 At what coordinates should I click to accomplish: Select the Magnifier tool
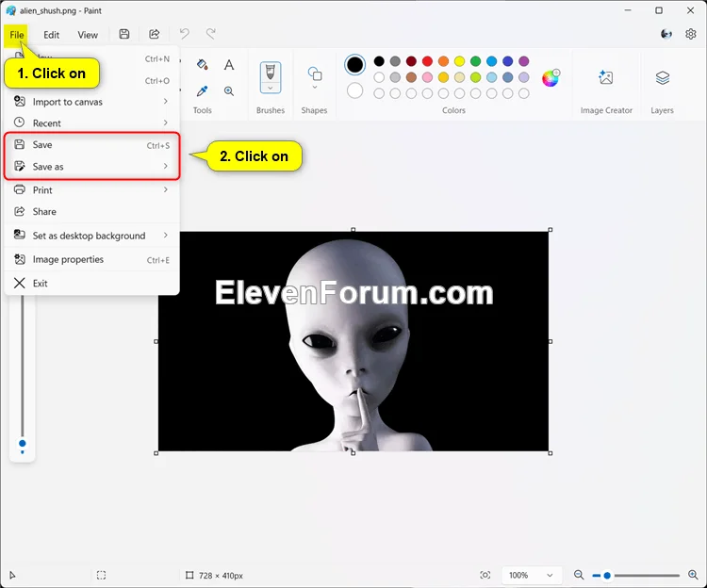coord(229,91)
